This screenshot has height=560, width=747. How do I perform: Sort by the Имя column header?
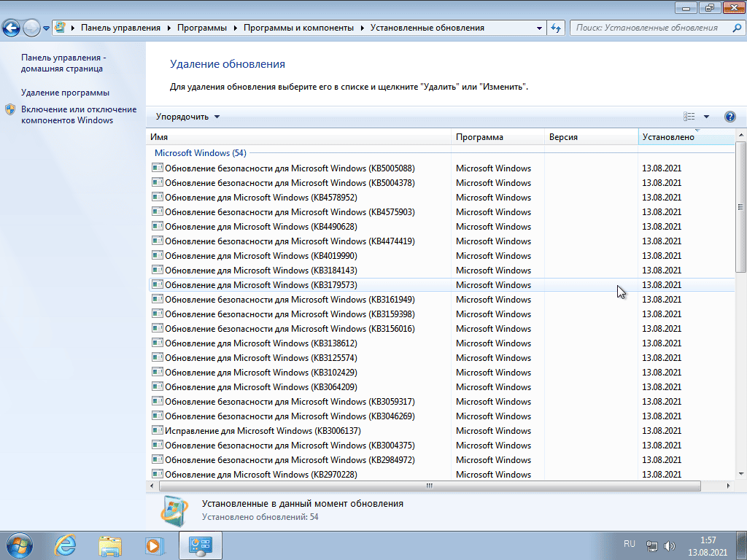tap(298, 137)
